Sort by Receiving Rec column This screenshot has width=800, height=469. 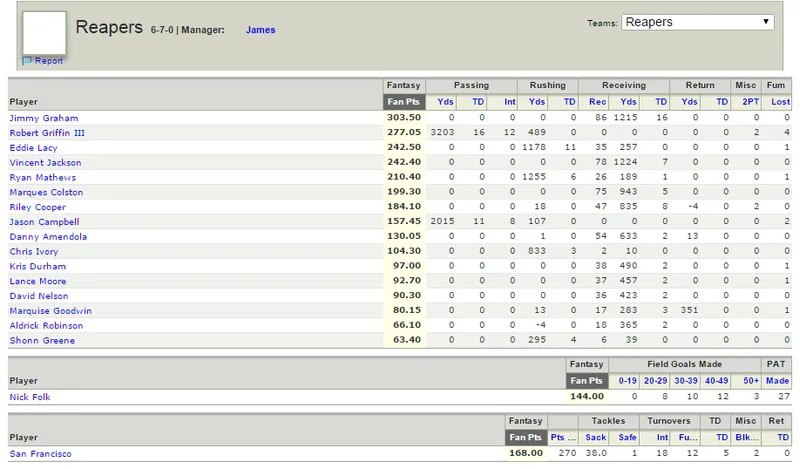(x=597, y=102)
